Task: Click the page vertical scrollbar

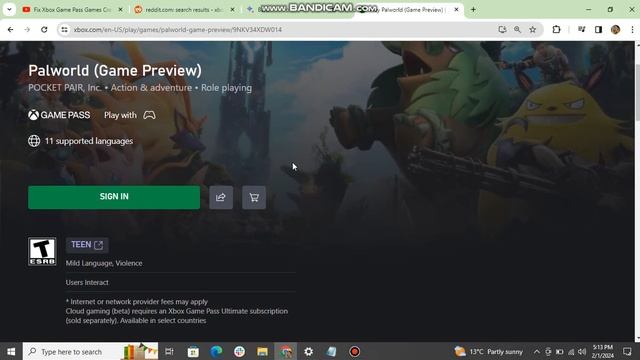Action: tap(637, 191)
